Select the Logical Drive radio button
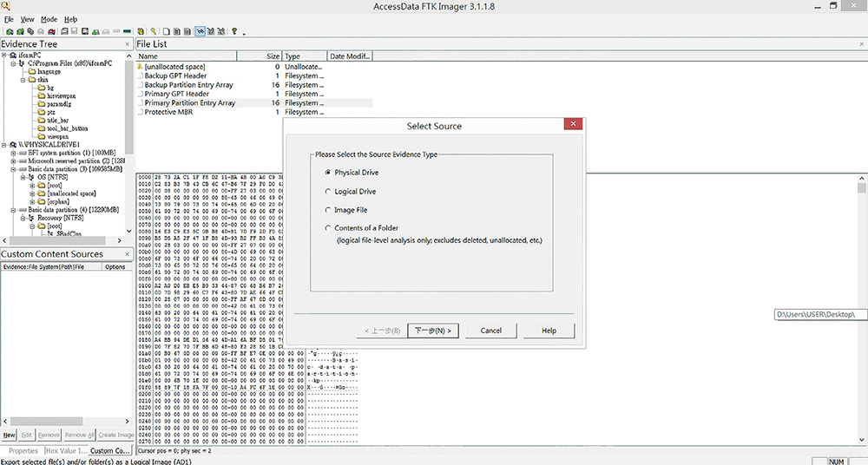This screenshot has height=465, width=868. [328, 191]
